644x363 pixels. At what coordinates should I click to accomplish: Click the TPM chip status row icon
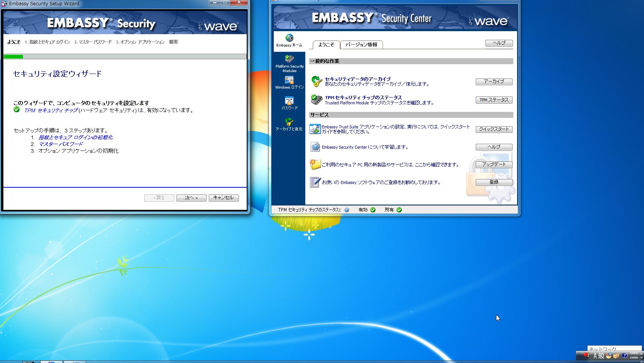click(317, 99)
